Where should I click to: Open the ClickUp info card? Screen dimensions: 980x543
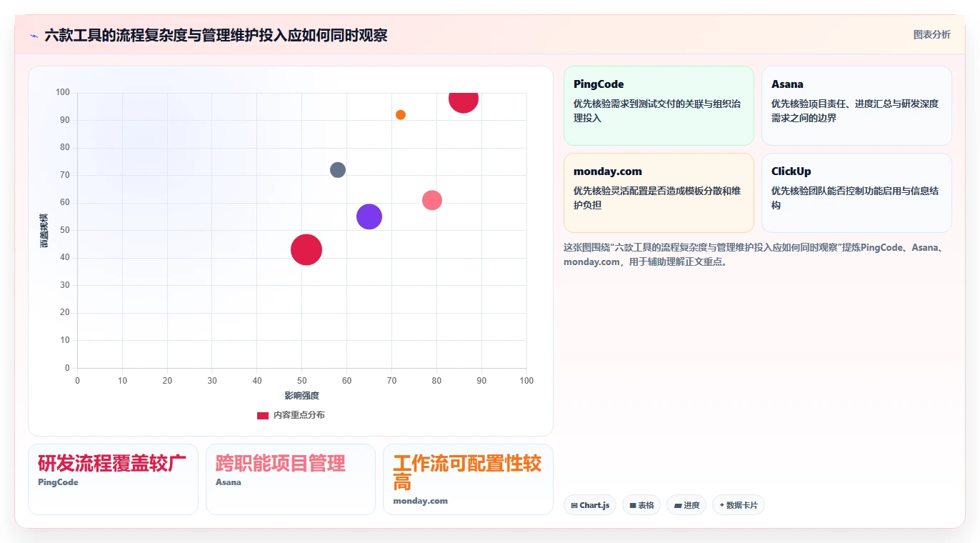(x=856, y=193)
